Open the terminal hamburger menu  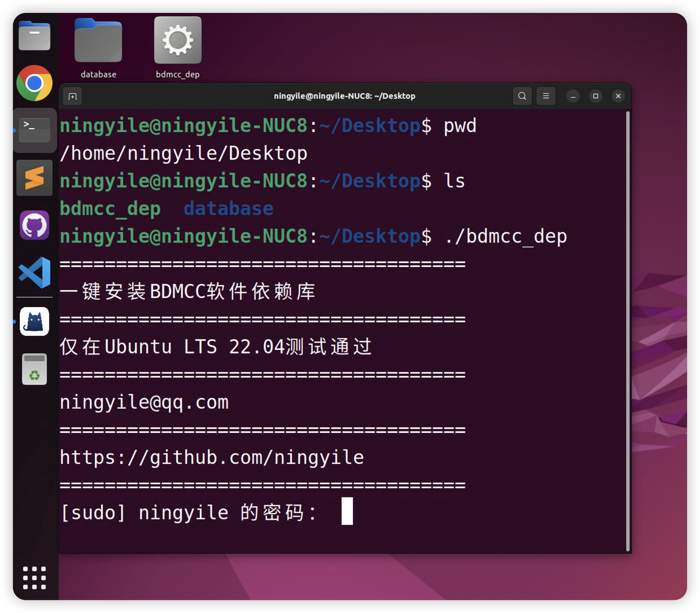click(546, 96)
